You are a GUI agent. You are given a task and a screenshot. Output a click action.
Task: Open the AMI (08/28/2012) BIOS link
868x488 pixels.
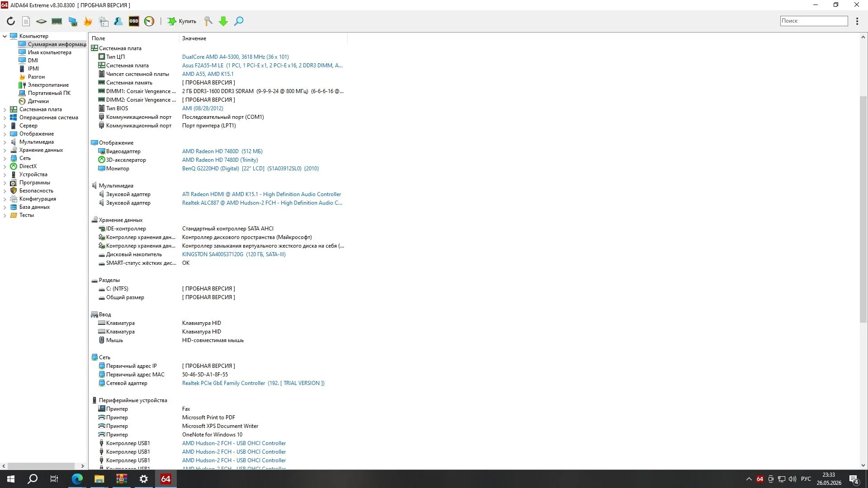coord(203,108)
